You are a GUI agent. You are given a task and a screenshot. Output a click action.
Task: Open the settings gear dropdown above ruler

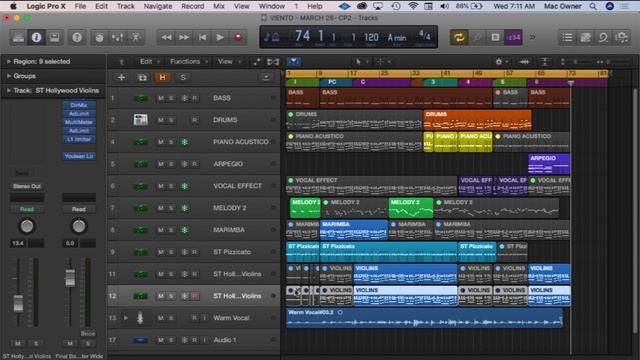(x=501, y=62)
